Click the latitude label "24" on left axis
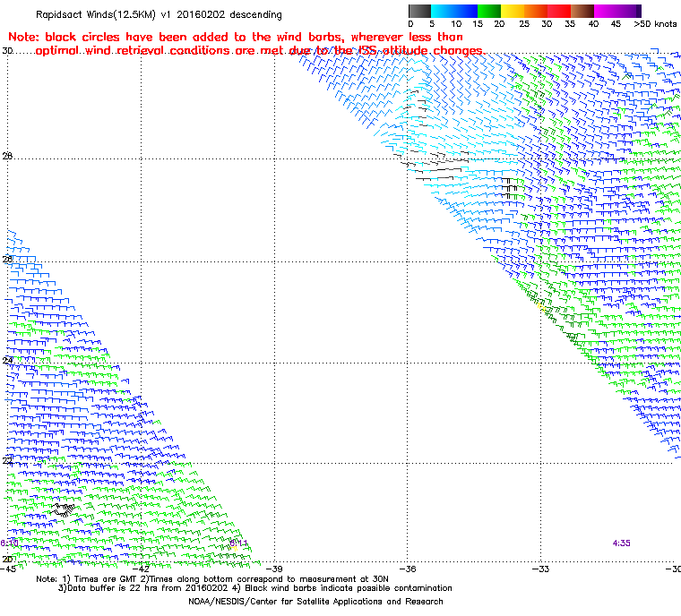 point(7,360)
